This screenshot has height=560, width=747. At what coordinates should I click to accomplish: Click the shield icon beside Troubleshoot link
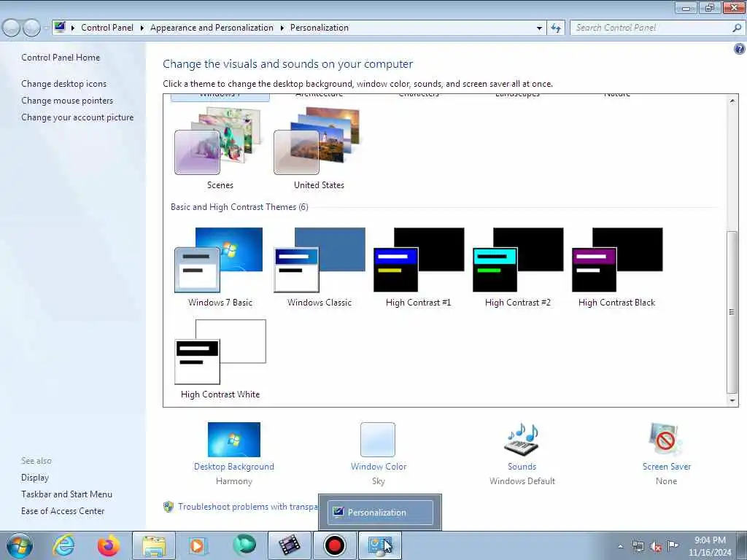click(x=169, y=507)
